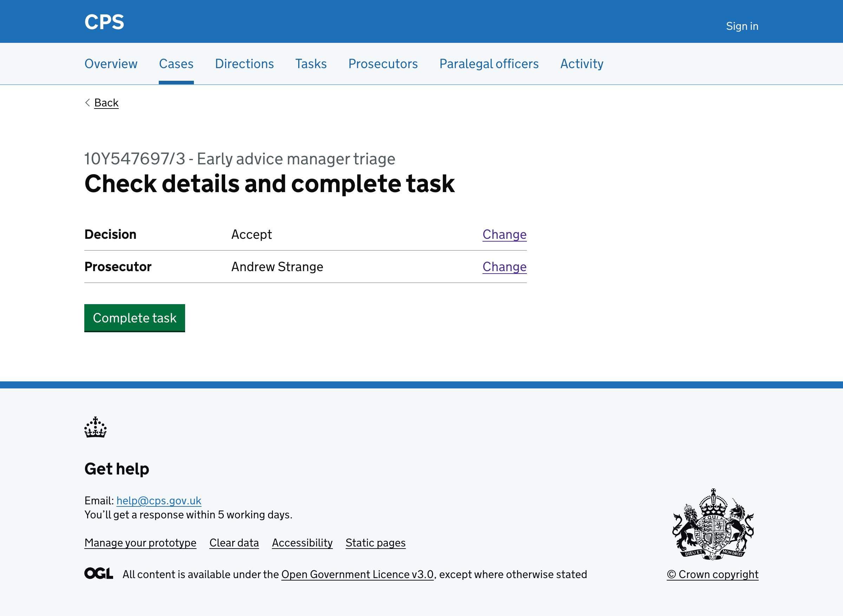Go Back to the previous page
This screenshot has height=616, width=843.
click(x=106, y=102)
